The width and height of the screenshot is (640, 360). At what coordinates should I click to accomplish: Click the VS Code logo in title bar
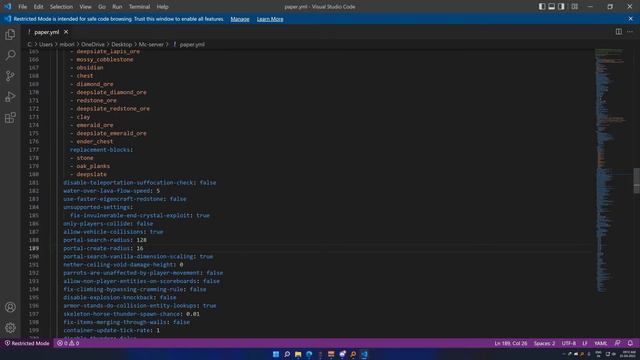(8, 7)
